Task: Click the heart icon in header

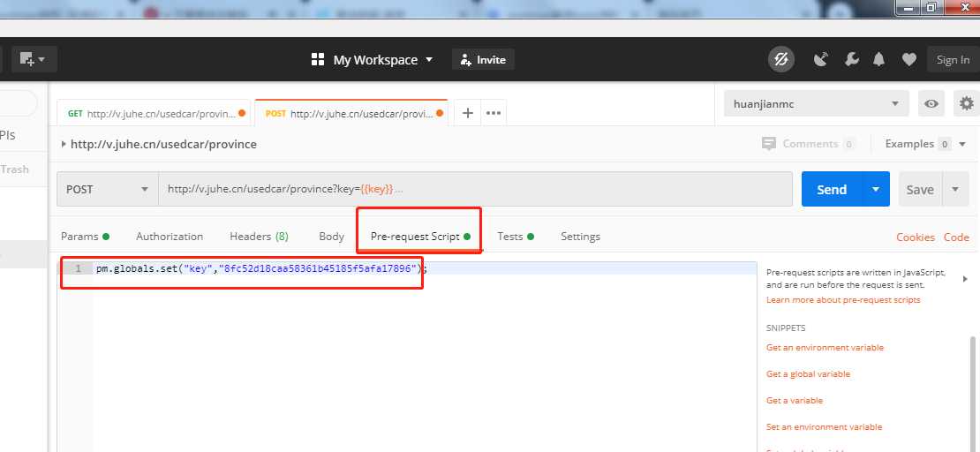Action: point(908,60)
